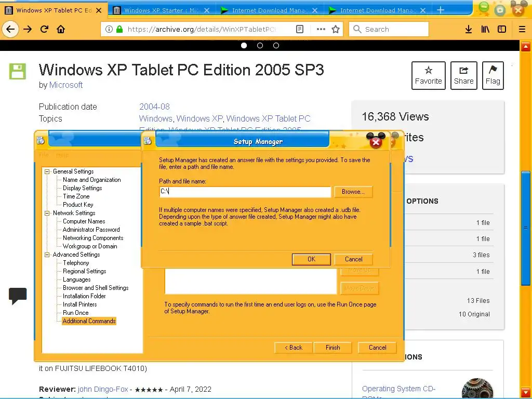532x399 pixels.
Task: Select the Windows XP Tablet PC tab
Action: coord(54,10)
